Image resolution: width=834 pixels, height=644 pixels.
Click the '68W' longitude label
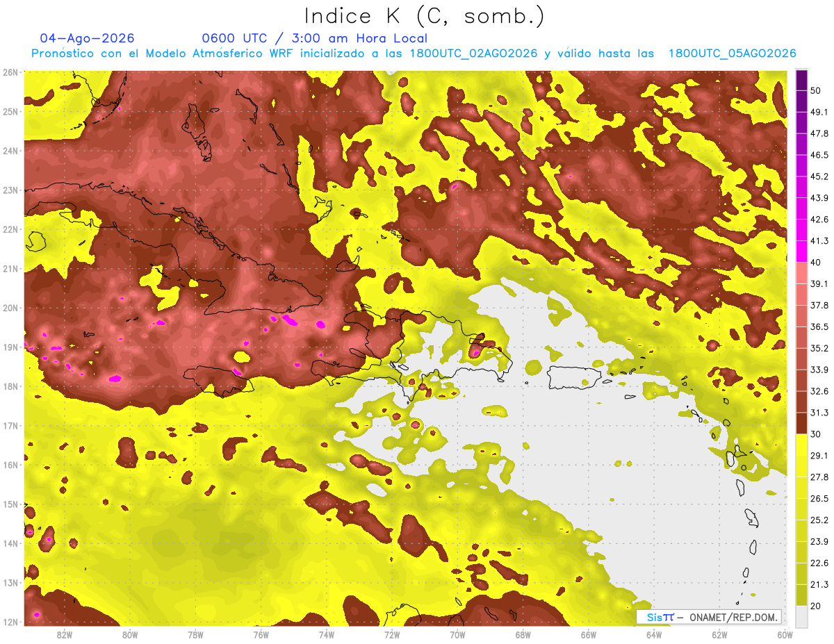click(x=523, y=635)
